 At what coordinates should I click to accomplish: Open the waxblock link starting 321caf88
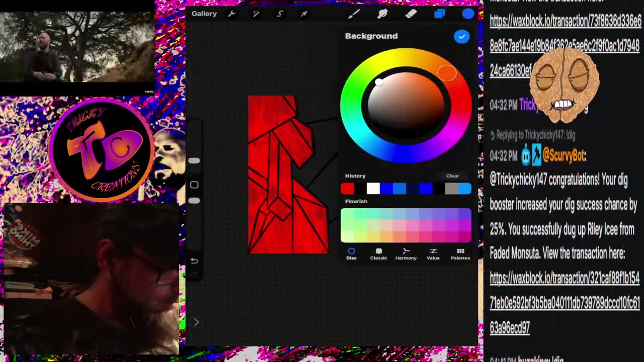coord(565,303)
